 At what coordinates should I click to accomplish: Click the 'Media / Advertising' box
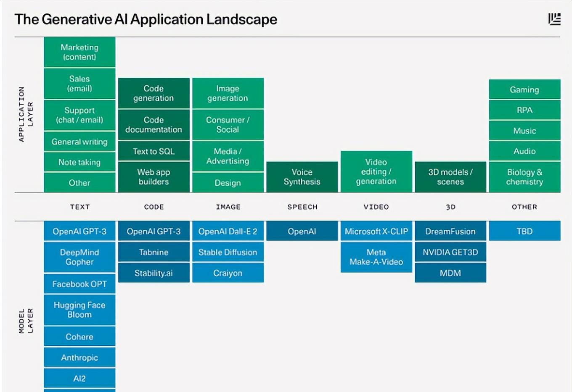tap(228, 156)
